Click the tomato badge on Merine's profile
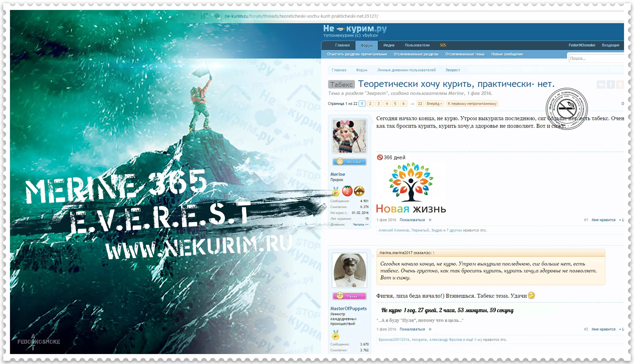Viewport: 634px width, 364px height. pyautogui.click(x=347, y=191)
